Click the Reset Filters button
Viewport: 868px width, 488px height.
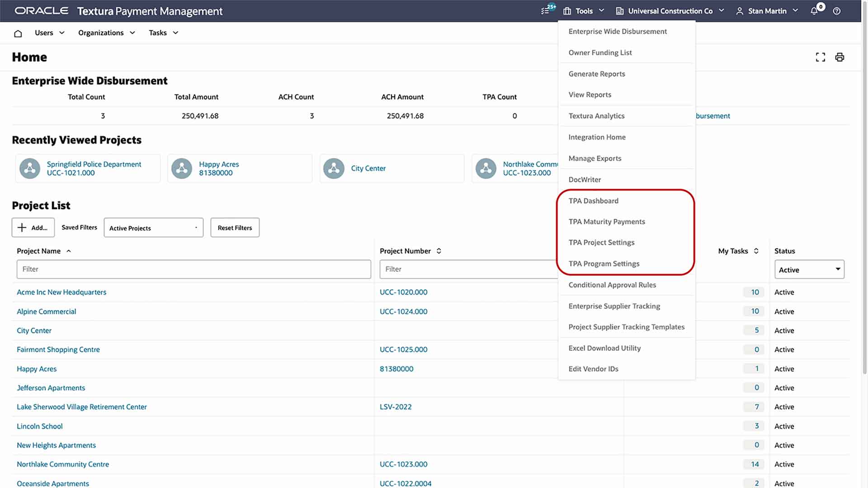click(x=235, y=227)
